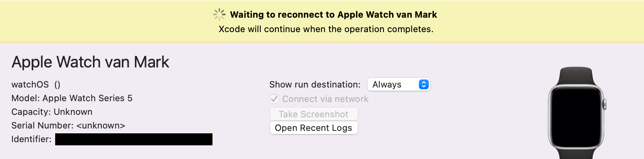Click the redacted Identifier field
Image resolution: width=644 pixels, height=159 pixels.
(x=134, y=139)
